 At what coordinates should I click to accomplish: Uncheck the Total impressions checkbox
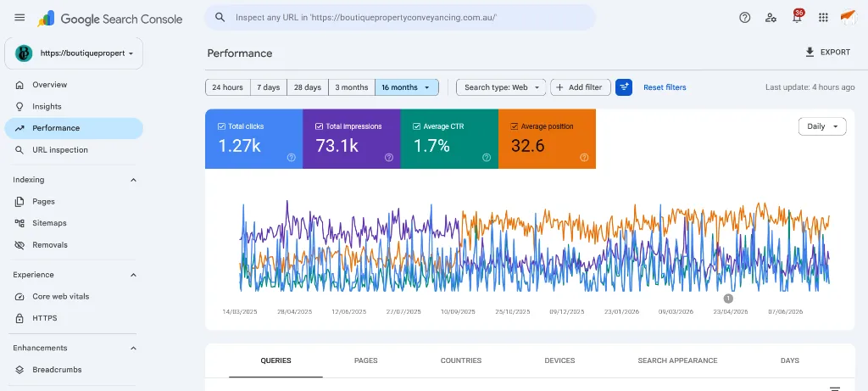click(319, 126)
